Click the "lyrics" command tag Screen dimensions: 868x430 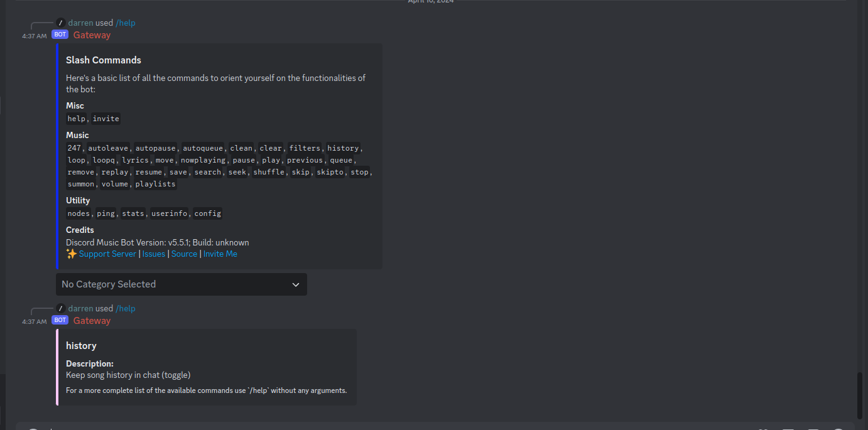coord(135,160)
